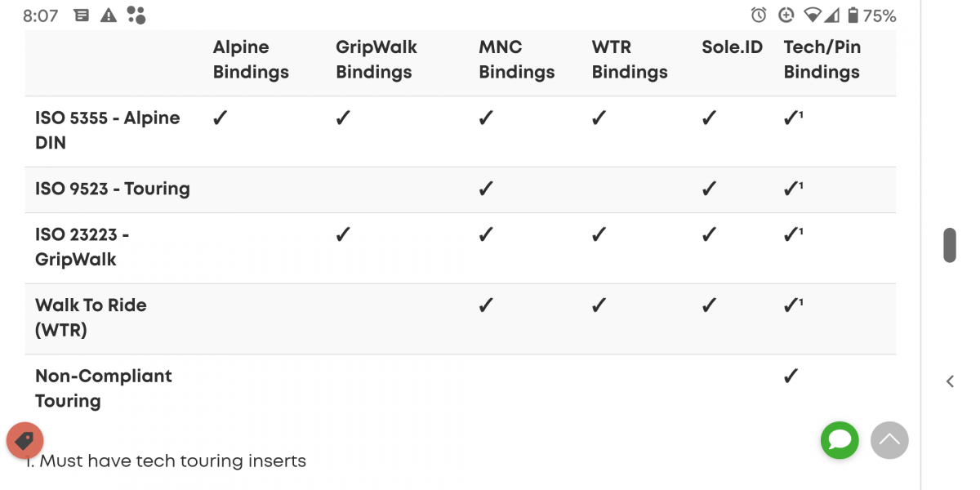Tap the four-dots notification icon in status bar

tap(136, 15)
